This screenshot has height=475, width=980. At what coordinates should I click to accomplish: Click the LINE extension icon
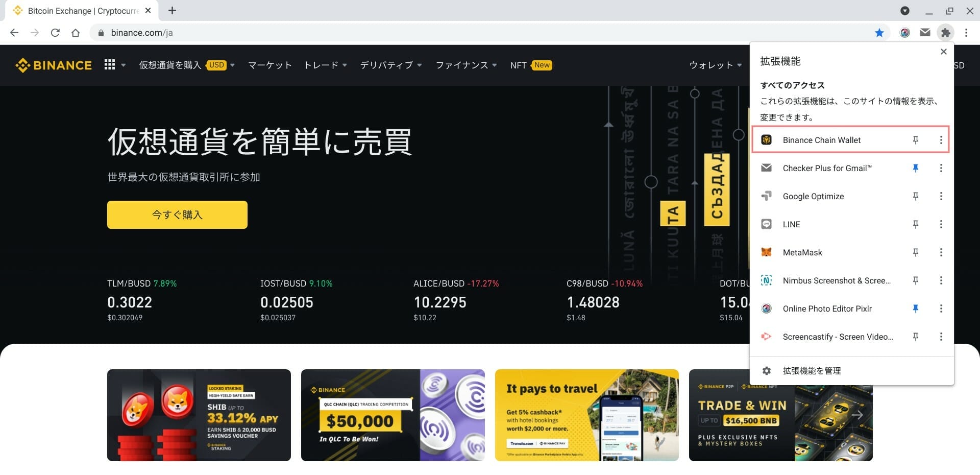[x=766, y=224]
